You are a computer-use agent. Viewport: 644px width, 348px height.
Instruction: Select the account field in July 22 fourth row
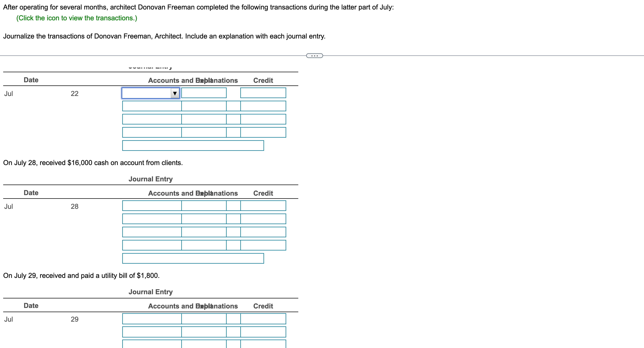click(152, 132)
